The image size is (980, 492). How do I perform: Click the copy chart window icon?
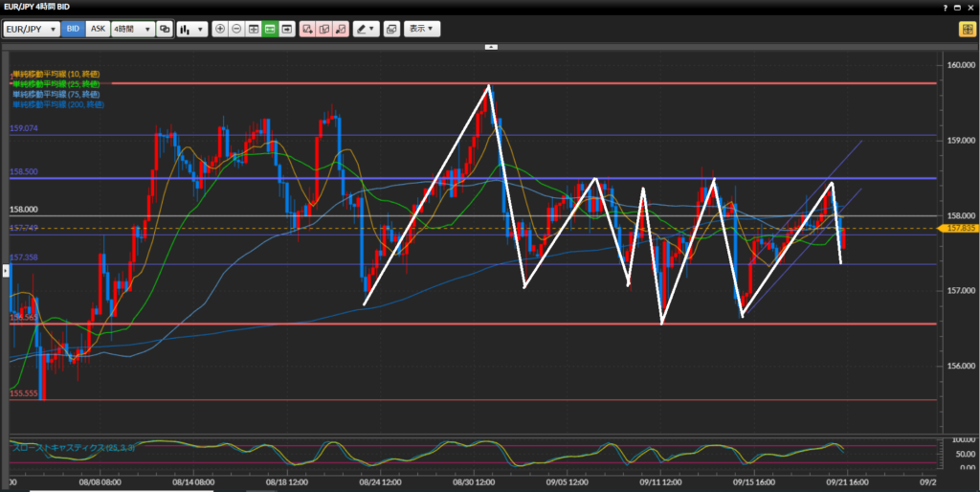[x=391, y=29]
